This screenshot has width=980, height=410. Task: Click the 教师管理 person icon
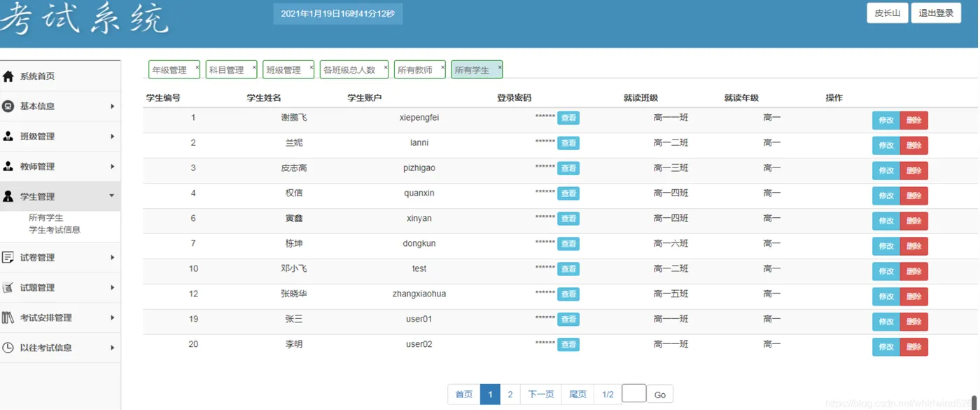8,167
